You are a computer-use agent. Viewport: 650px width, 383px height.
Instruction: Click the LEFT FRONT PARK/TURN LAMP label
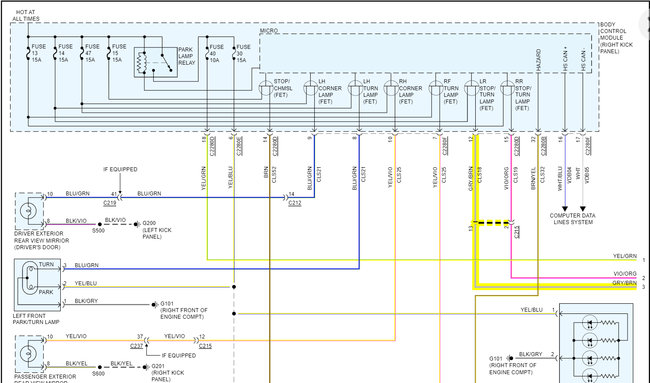click(36, 319)
